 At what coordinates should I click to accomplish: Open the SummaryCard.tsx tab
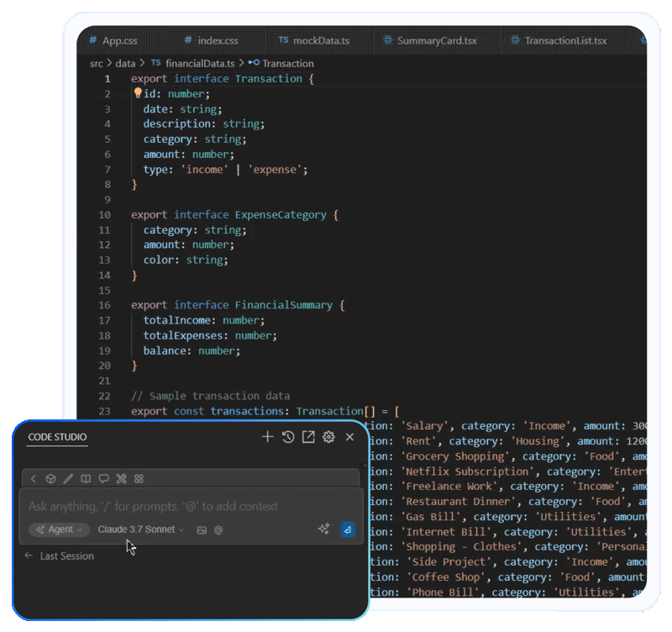click(429, 40)
